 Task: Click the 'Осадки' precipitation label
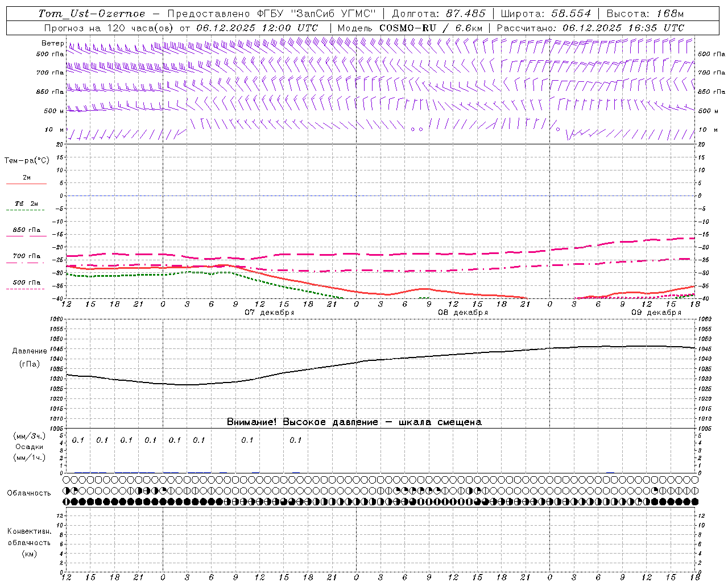30,447
